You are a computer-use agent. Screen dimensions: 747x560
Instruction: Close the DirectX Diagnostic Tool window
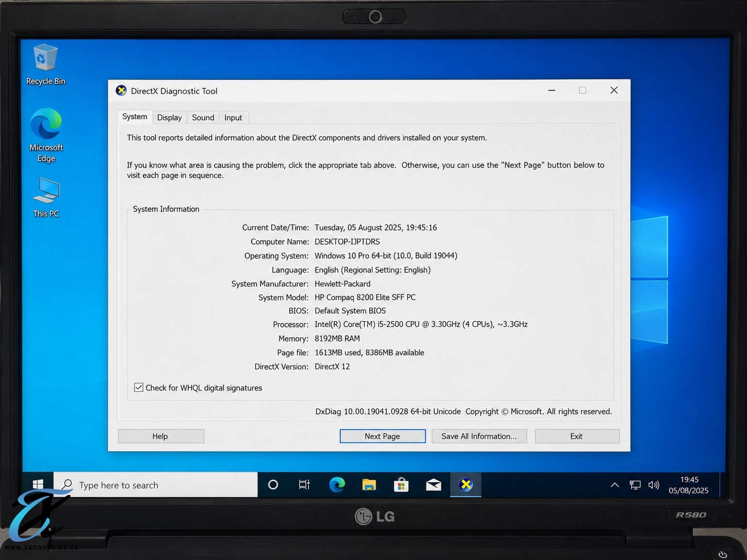[x=614, y=90]
